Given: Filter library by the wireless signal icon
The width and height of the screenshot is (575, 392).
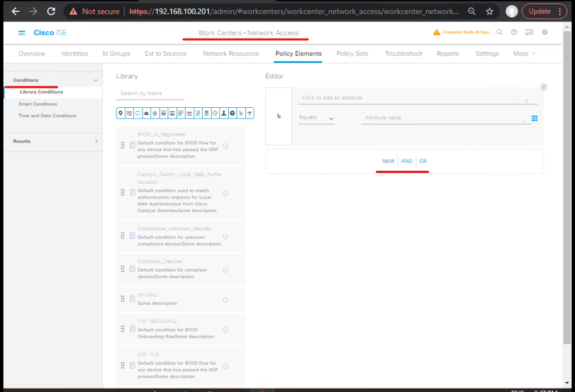Looking at the screenshot, I should (x=250, y=113).
